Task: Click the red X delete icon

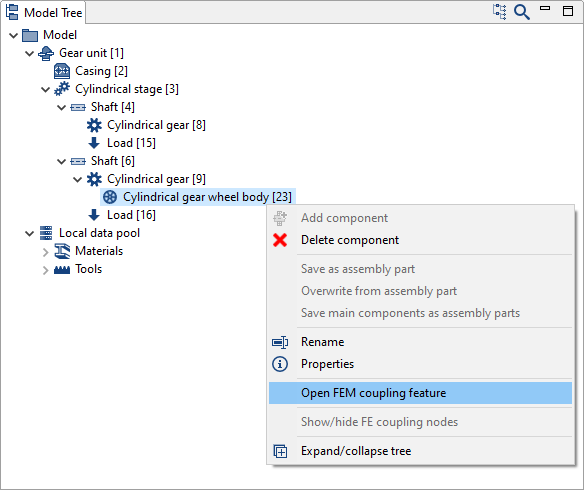Action: coord(280,240)
